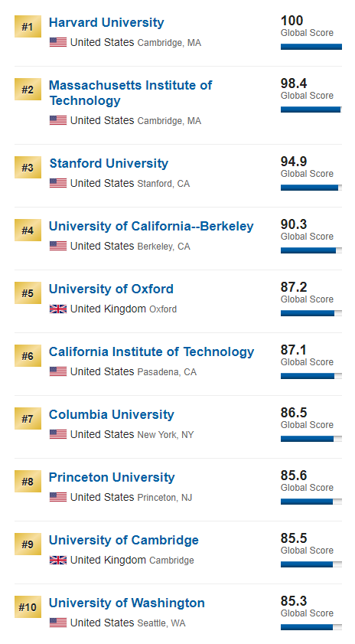Viewport: 355px width, 644px height.
Task: Open University of California--Berkeley link
Action: click(x=151, y=226)
